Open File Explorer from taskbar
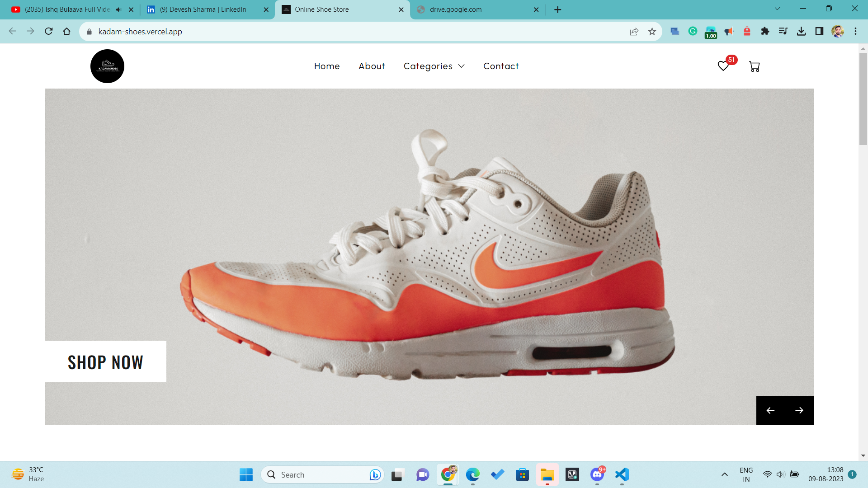Screen dimensions: 868x488 547,474
